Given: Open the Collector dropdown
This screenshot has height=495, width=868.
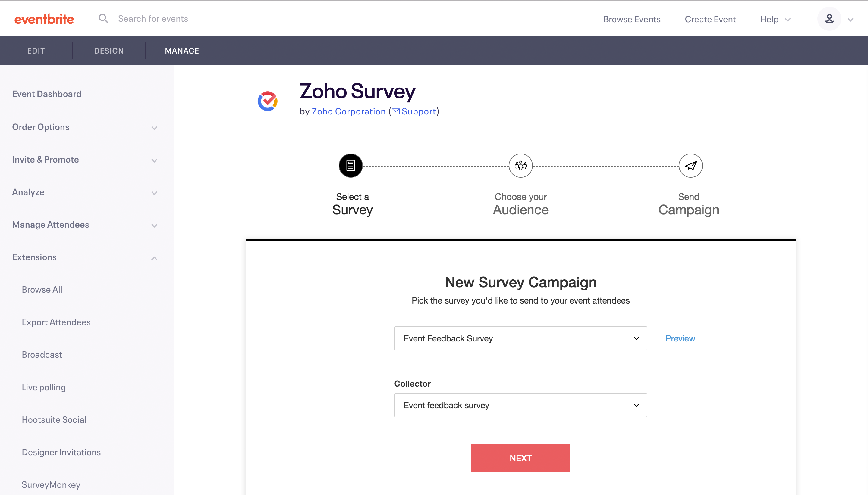Looking at the screenshot, I should tap(520, 405).
